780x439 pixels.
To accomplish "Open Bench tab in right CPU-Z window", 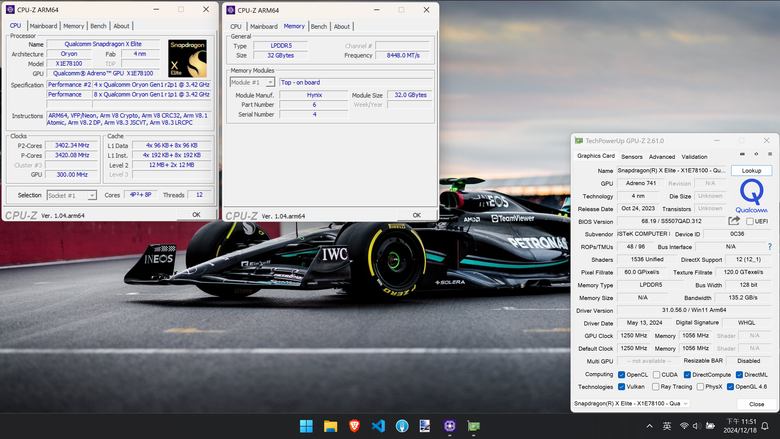I will [319, 26].
